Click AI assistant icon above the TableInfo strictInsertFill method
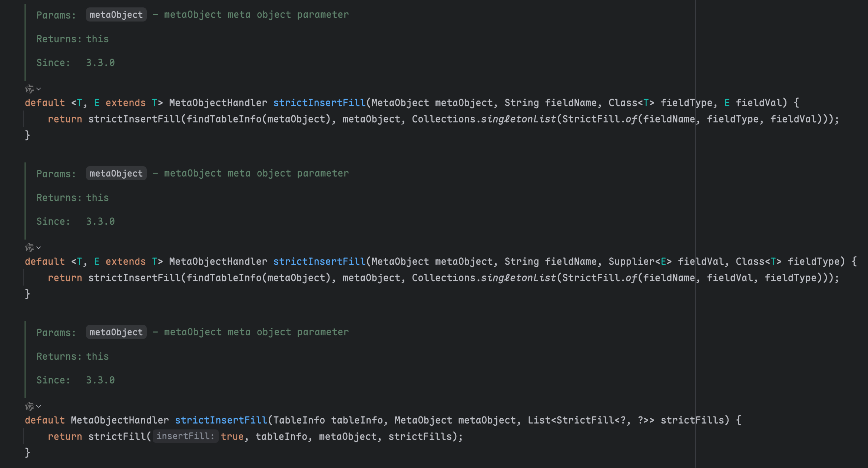The height and width of the screenshot is (468, 868). (x=29, y=406)
